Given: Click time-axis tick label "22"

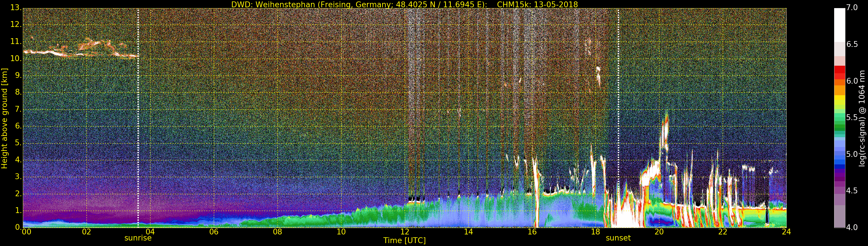Looking at the screenshot, I should (x=723, y=232).
